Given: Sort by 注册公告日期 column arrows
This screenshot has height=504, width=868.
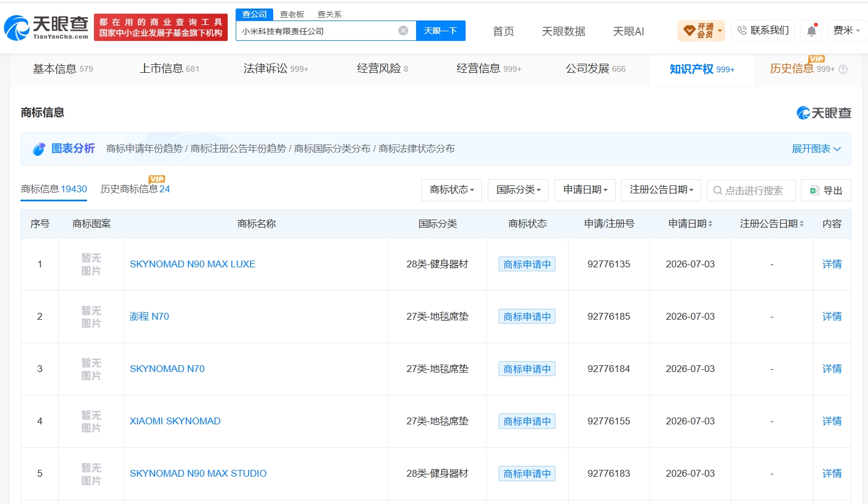Looking at the screenshot, I should (801, 224).
